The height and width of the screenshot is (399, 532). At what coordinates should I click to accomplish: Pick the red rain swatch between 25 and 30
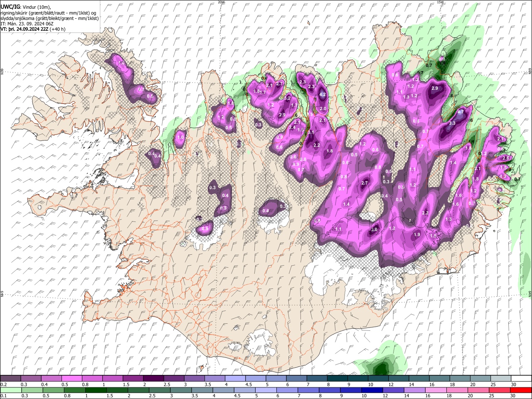(500, 390)
